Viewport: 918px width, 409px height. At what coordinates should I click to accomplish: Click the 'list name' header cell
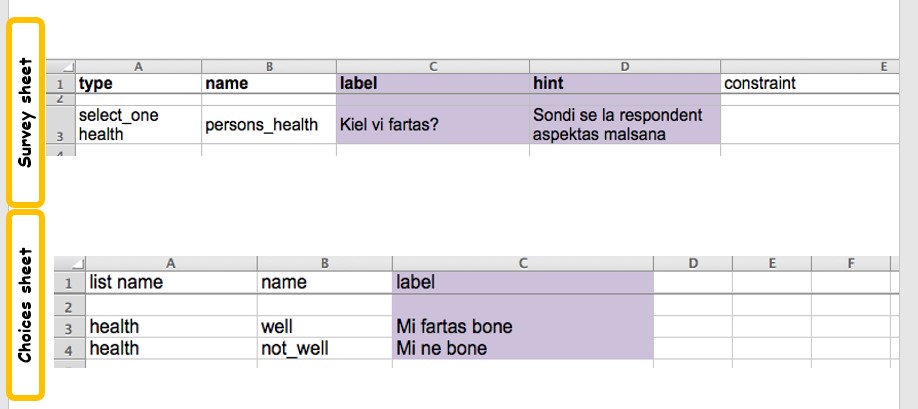pos(170,283)
